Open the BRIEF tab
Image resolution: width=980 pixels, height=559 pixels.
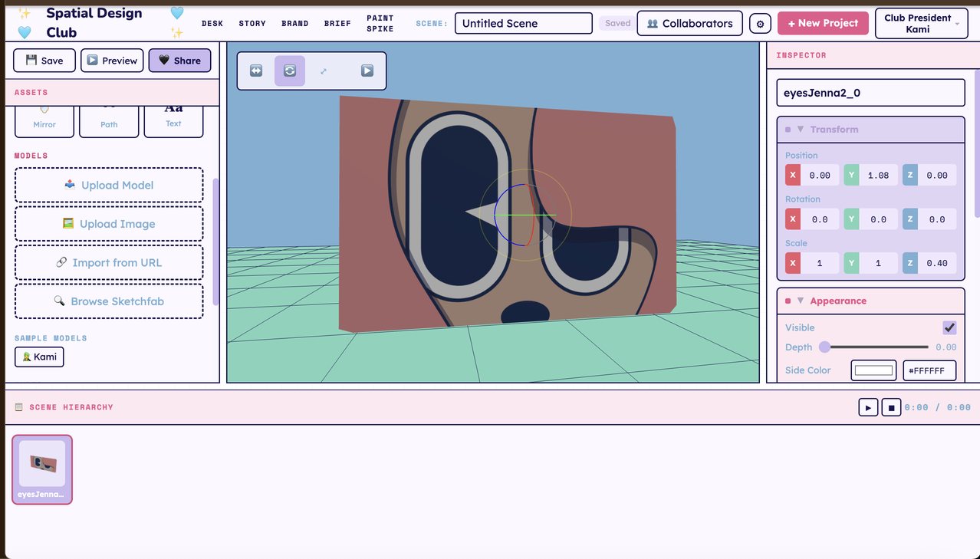pos(337,24)
